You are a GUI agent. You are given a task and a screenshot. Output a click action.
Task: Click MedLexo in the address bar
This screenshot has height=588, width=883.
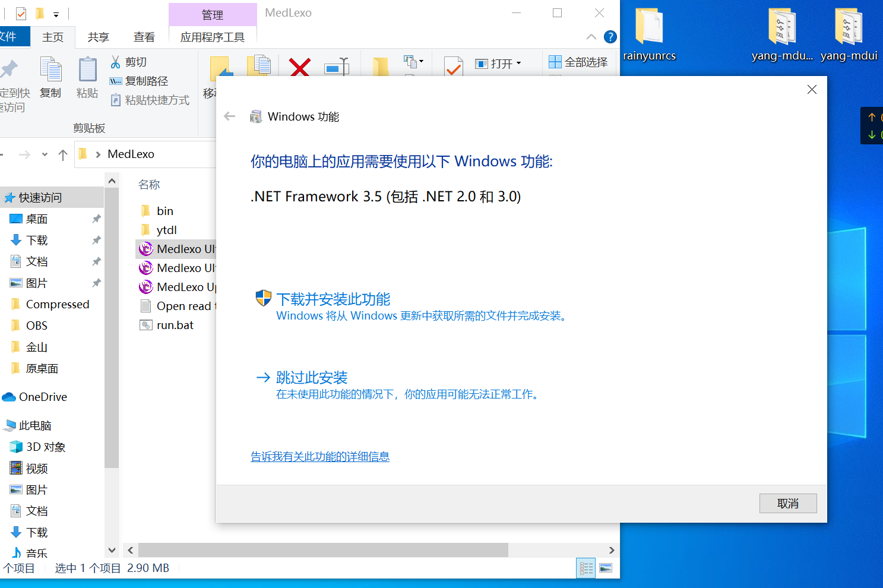(131, 154)
